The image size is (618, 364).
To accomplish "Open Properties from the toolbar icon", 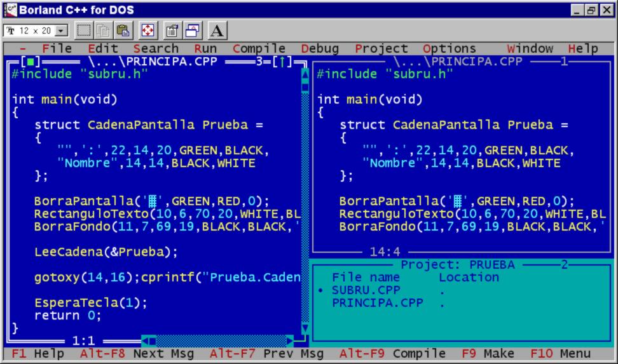I will click(x=172, y=30).
